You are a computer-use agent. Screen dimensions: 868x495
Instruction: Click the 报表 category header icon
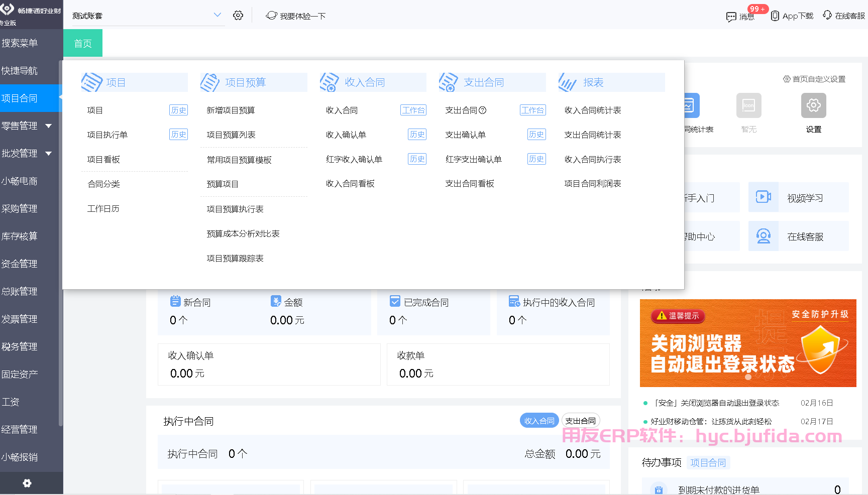568,82
